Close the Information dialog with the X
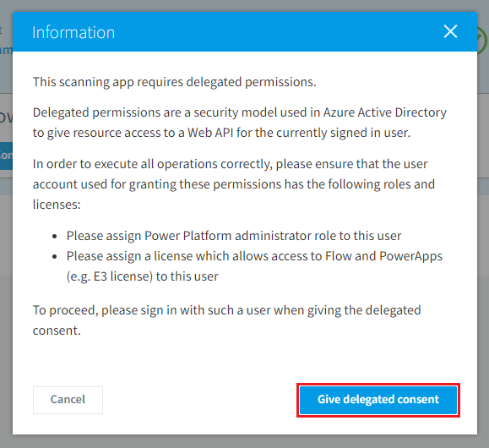Screen dimensions: 489x448 pos(450,31)
